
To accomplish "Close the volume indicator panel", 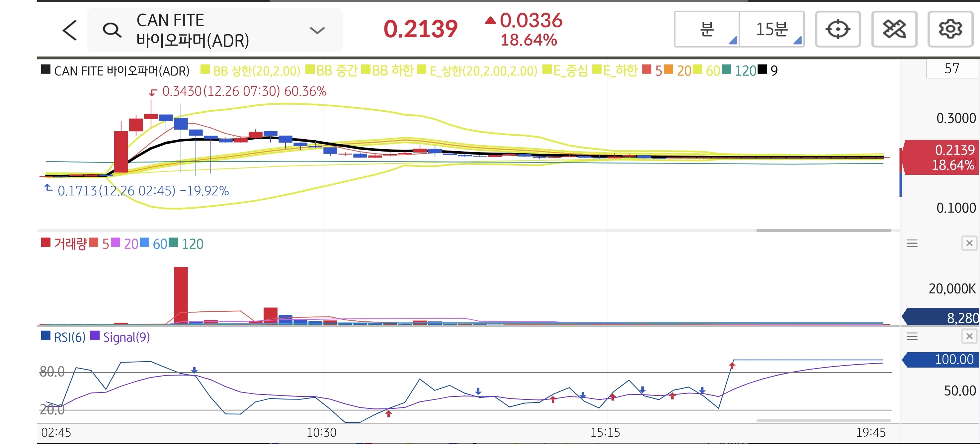I will [x=969, y=243].
